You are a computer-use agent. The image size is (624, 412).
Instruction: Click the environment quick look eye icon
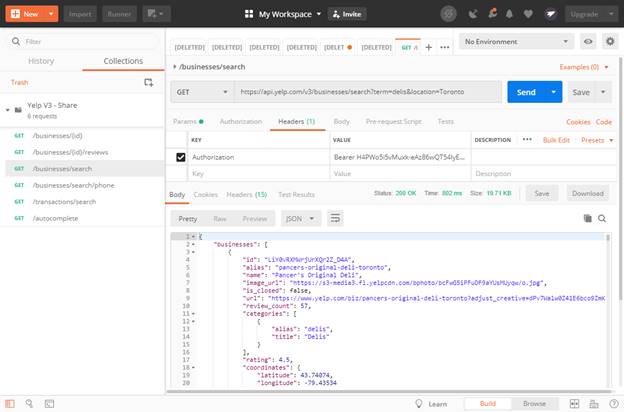(x=588, y=41)
